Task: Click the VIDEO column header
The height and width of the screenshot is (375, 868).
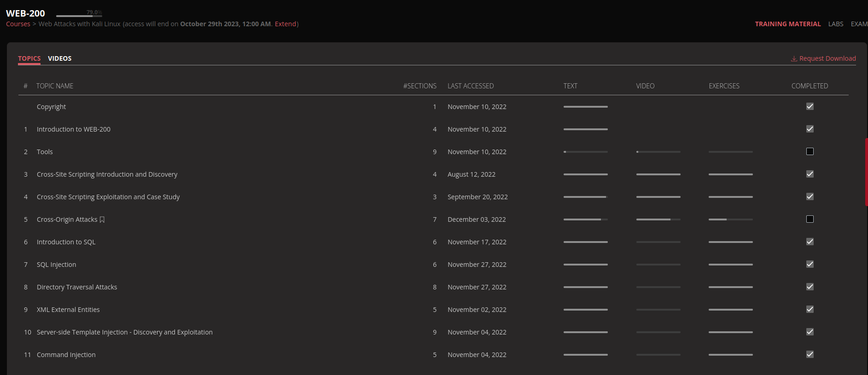Action: click(645, 86)
